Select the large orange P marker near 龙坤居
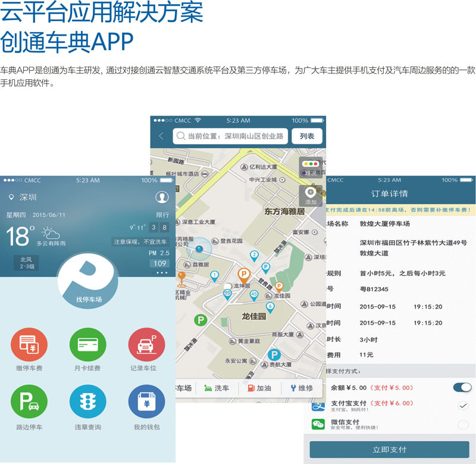The image size is (476, 464). pyautogui.click(x=243, y=275)
